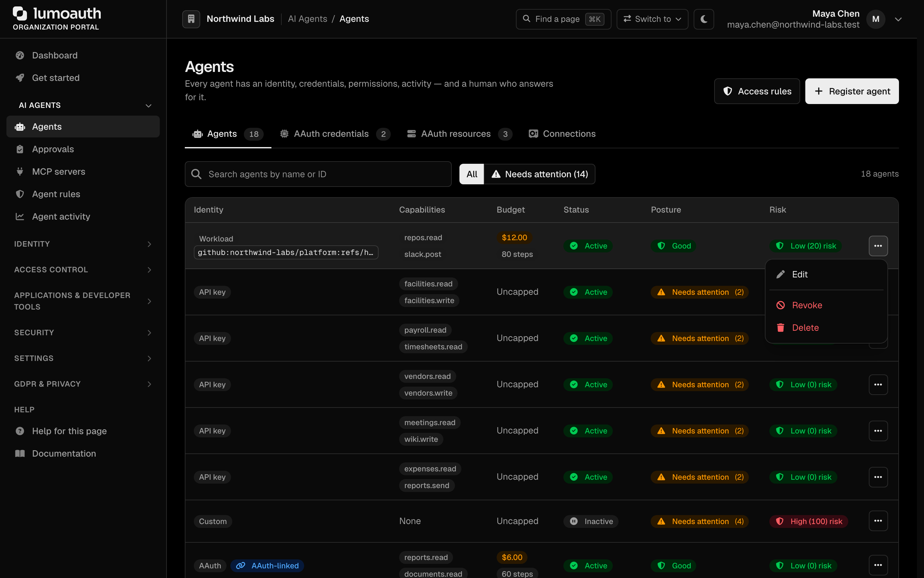924x578 pixels.
Task: Open Approvals in the sidebar
Action: pyautogui.click(x=83, y=149)
